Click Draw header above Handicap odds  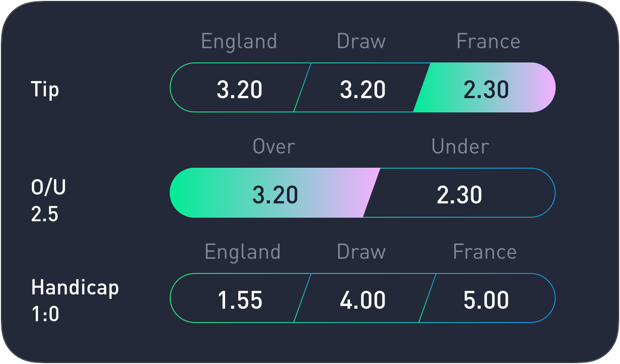(361, 252)
